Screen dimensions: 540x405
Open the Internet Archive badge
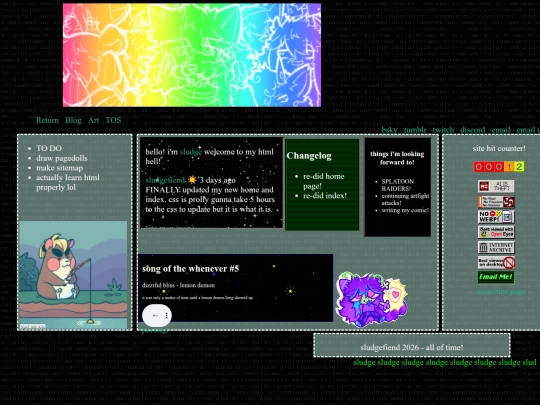point(496,247)
